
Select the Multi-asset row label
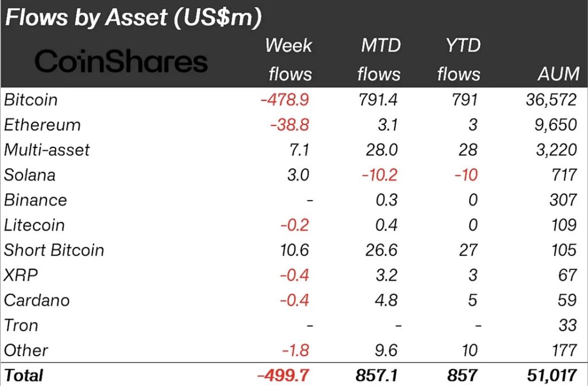[47, 150]
